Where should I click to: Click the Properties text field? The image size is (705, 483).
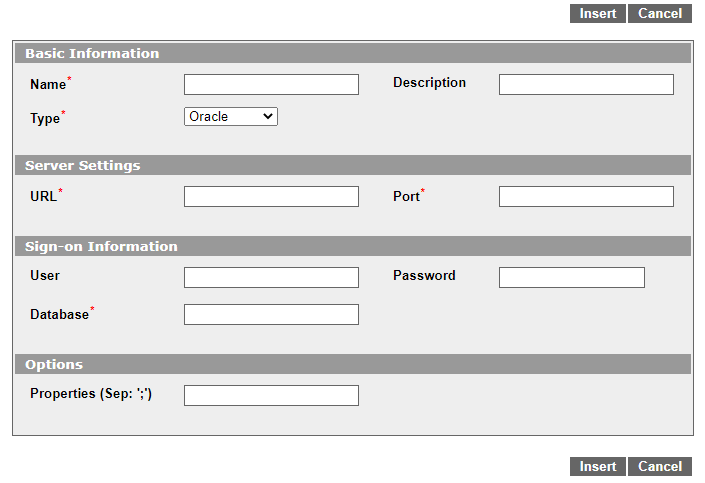(x=271, y=395)
